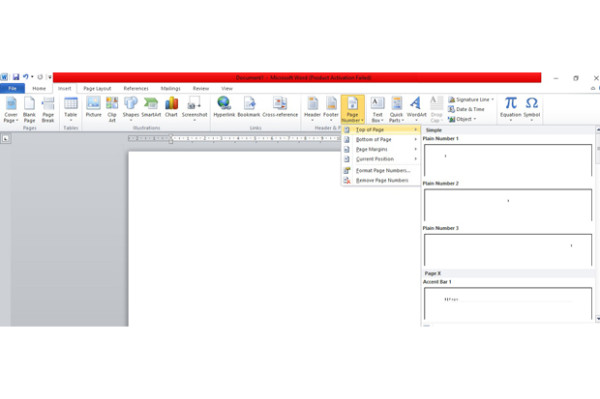
Task: Open the Clip Art pane
Action: pos(112,109)
